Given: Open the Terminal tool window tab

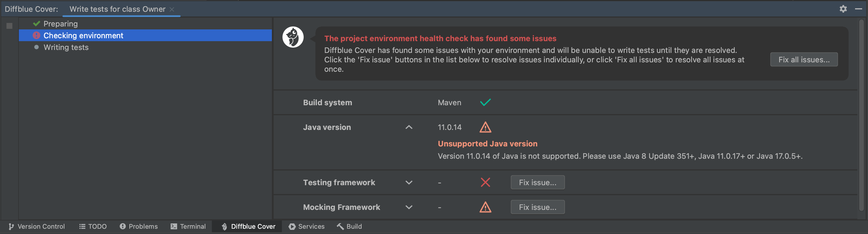Looking at the screenshot, I should click(188, 227).
